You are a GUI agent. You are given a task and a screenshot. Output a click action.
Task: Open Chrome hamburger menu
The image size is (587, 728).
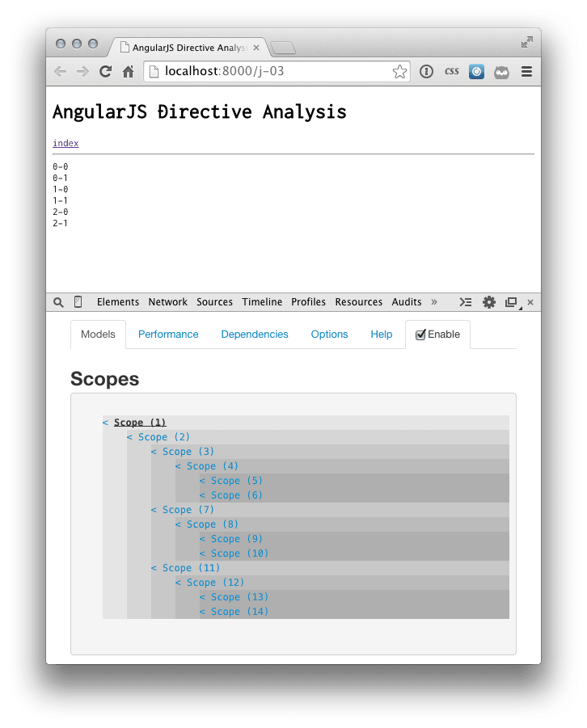tap(526, 71)
